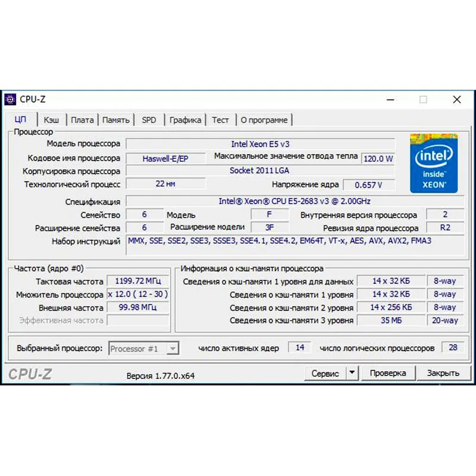Switch to the Графика tab
476x476 pixels.
click(185, 120)
